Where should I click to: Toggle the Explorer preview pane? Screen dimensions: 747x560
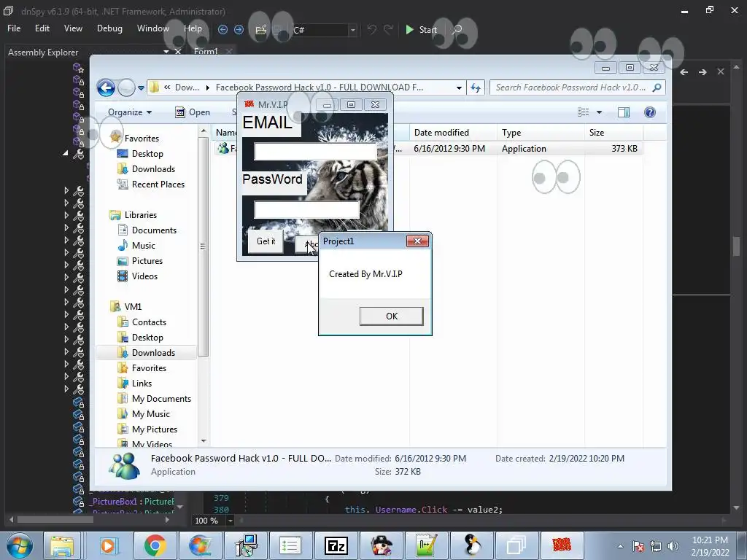pyautogui.click(x=624, y=112)
